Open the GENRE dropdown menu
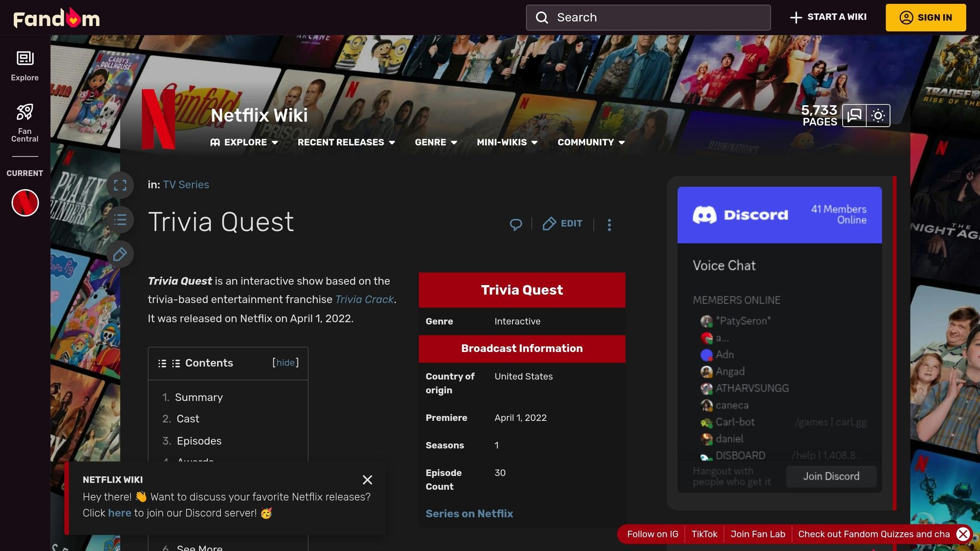 [x=436, y=143]
